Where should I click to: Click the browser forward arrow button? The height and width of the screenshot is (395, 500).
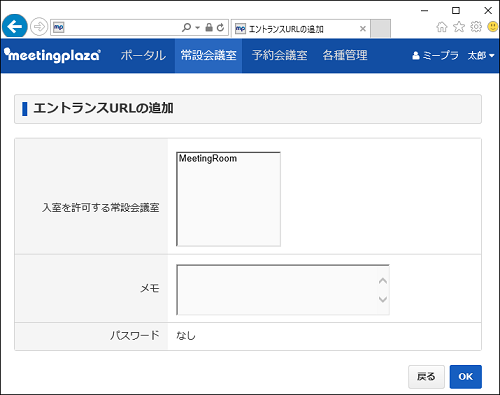tap(39, 27)
